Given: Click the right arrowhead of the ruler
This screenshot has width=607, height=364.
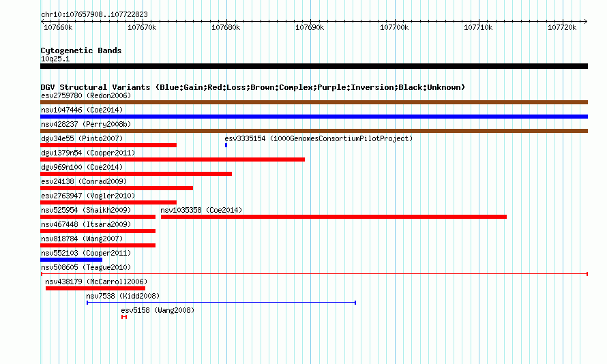Looking at the screenshot, I should point(586,21).
